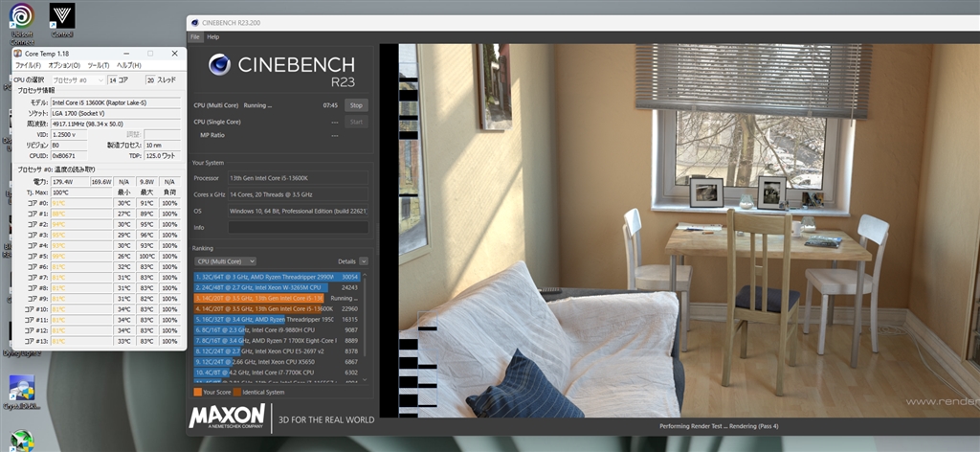The height and width of the screenshot is (452, 980).
Task: Expand the Details arrow in Ranking
Action: coord(364,261)
